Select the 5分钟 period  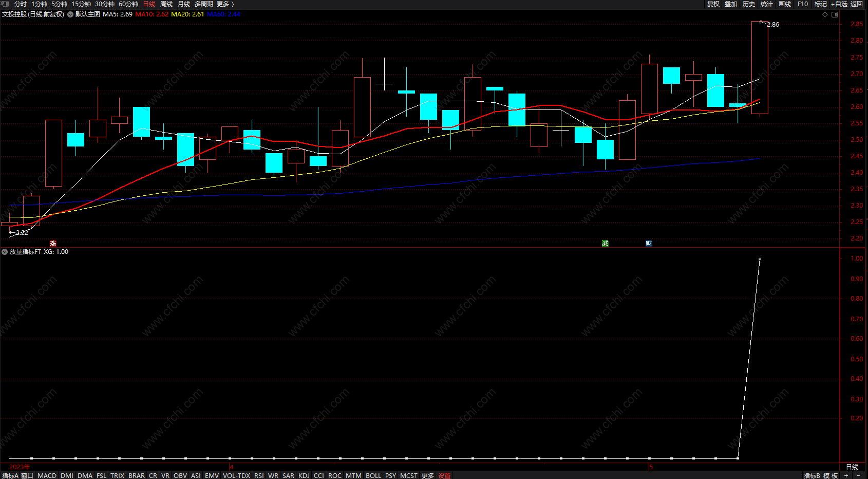click(59, 4)
